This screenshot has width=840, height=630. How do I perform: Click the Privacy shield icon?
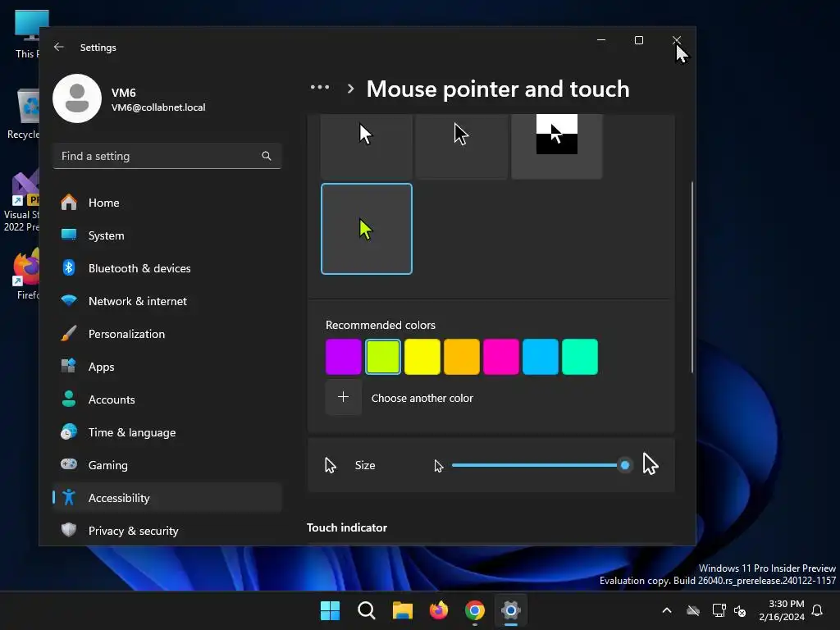click(69, 530)
